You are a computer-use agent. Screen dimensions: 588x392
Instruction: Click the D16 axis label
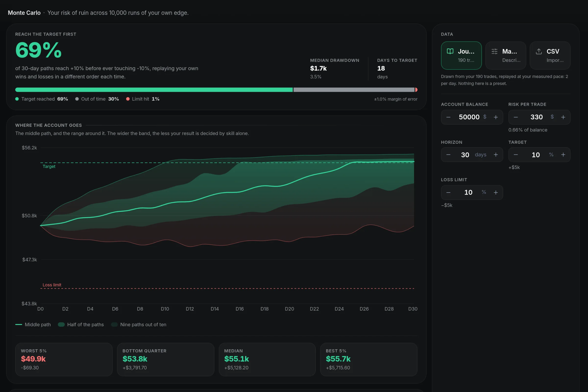(x=240, y=309)
